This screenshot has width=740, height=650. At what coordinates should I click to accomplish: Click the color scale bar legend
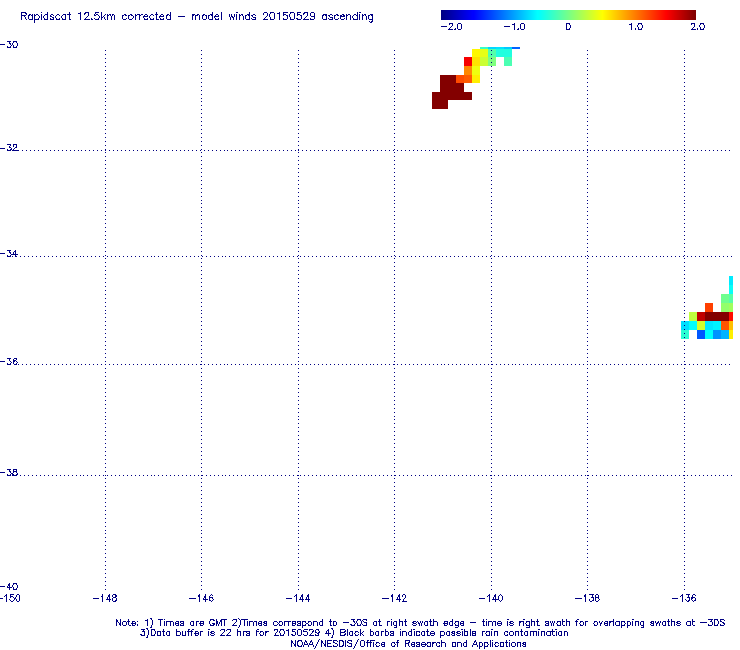click(568, 15)
